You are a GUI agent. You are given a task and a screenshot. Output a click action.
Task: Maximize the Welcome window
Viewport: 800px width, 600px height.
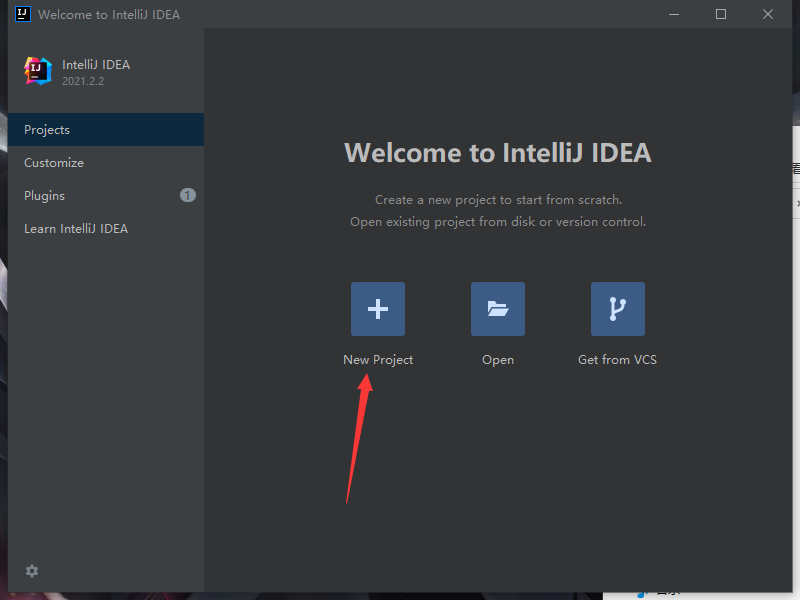tap(721, 14)
